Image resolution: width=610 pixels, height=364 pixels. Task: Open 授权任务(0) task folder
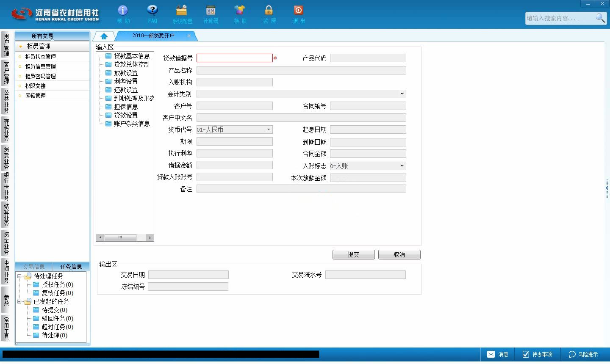[x=53, y=284]
